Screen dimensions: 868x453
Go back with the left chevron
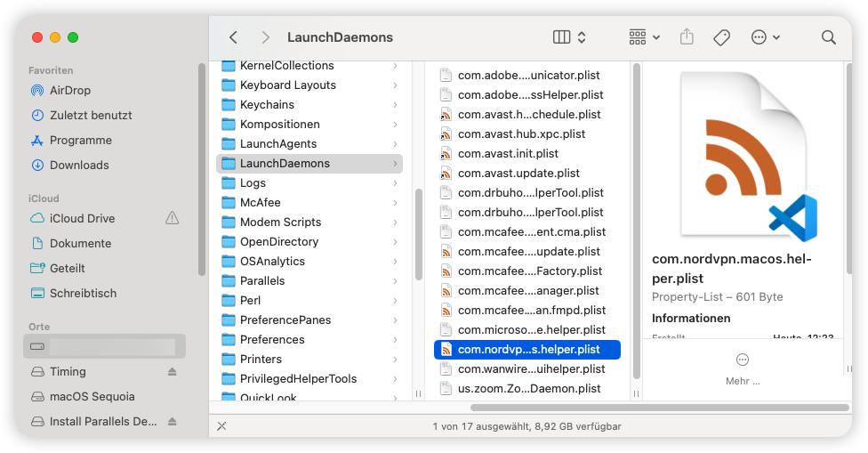click(234, 37)
